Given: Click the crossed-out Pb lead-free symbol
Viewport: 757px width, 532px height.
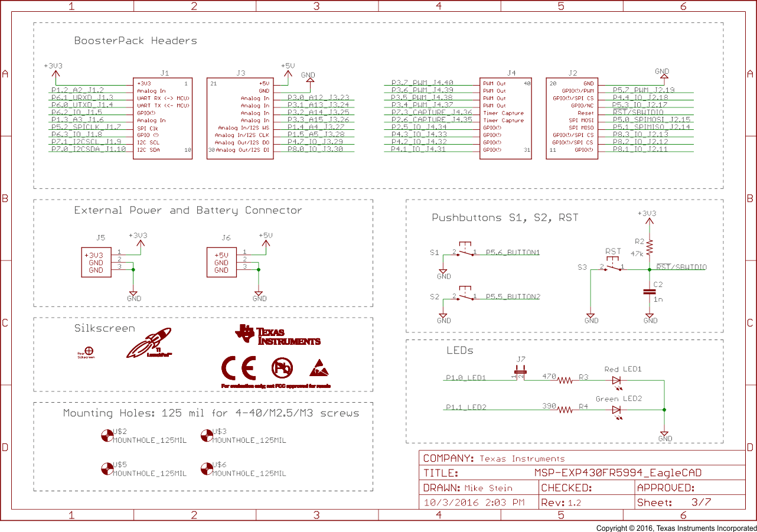Looking at the screenshot, I should coord(282,367).
